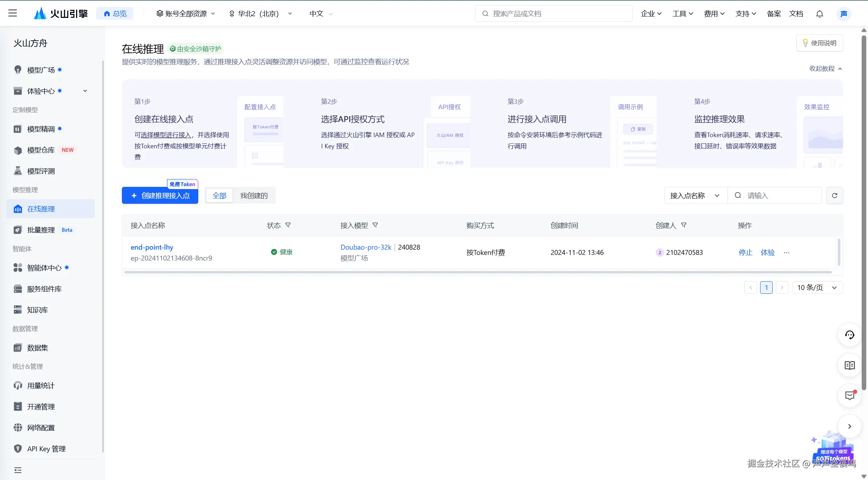Click the more options ellipsis
Image resolution: width=868 pixels, height=480 pixels.
tap(787, 252)
